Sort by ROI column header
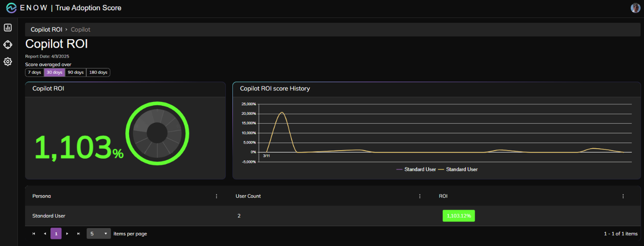The height and width of the screenshot is (246, 644). [x=443, y=196]
